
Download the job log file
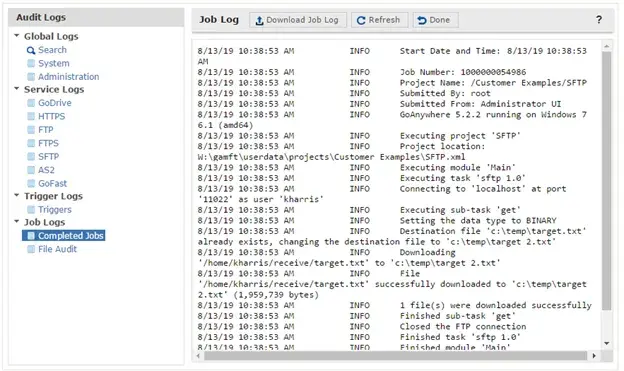(298, 20)
